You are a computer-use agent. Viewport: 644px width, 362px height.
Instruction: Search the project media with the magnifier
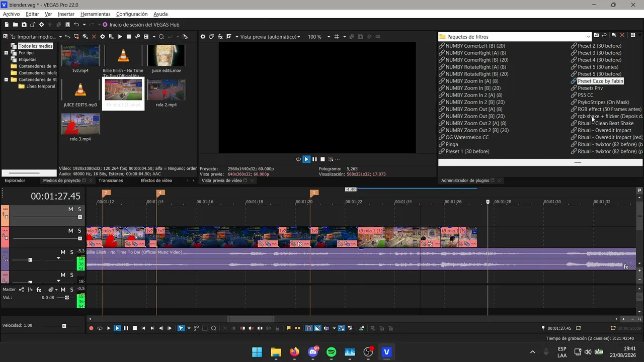pyautogui.click(x=161, y=37)
